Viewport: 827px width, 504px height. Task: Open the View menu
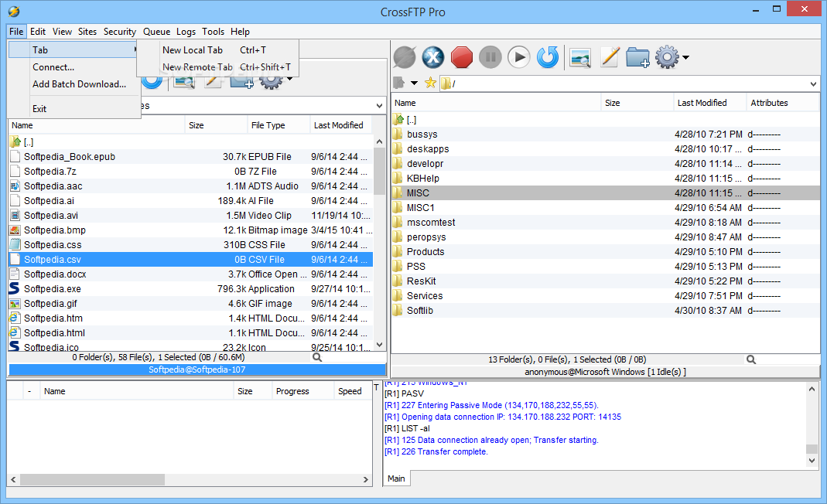62,32
